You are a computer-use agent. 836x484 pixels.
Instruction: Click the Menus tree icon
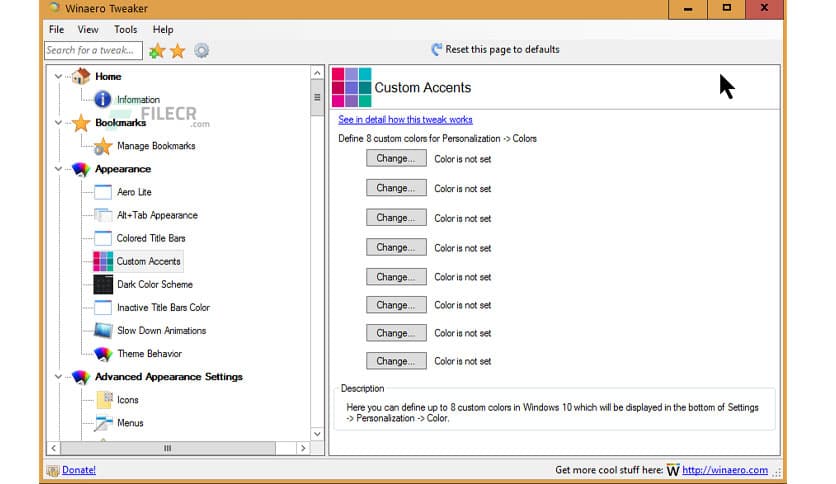click(x=103, y=423)
